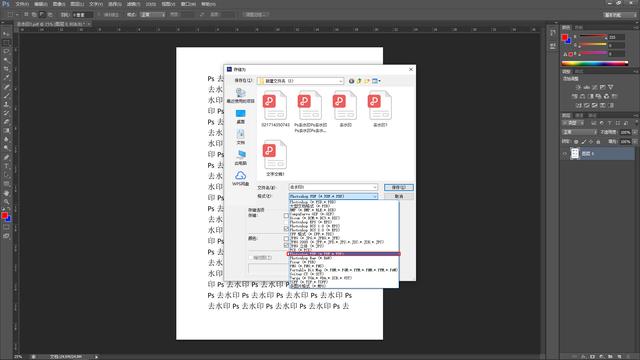
Task: Select the Move tool
Action: [6, 34]
